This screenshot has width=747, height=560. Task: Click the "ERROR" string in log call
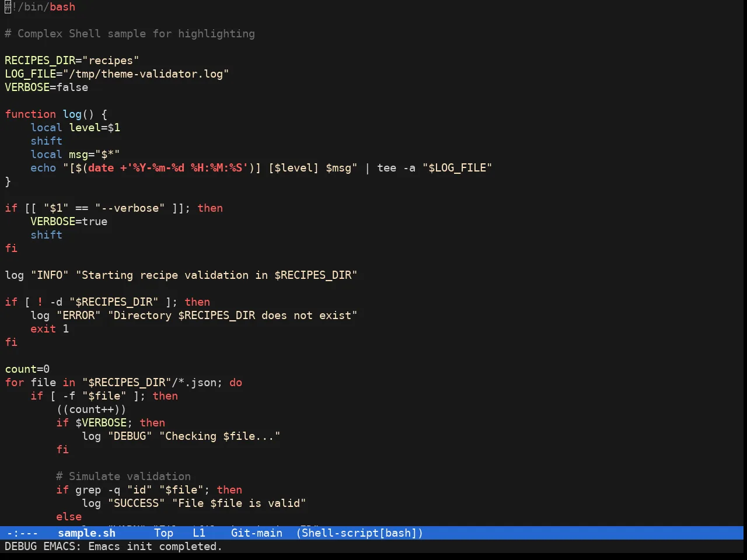pos(79,316)
